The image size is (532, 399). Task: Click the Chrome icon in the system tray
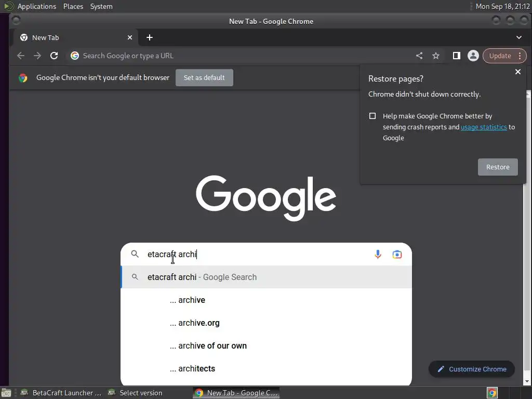tap(492, 393)
